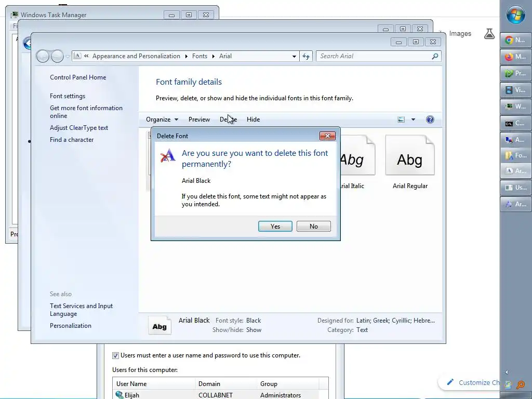Viewport: 532px width, 399px height.
Task: Switch to the video 'Vi...' taskbar app
Action: click(x=516, y=90)
